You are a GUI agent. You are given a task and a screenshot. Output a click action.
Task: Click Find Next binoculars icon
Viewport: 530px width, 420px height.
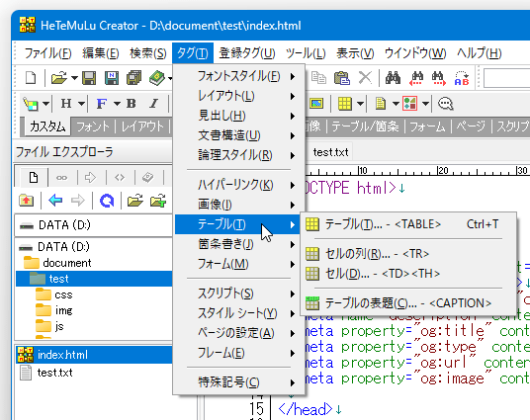[x=439, y=78]
